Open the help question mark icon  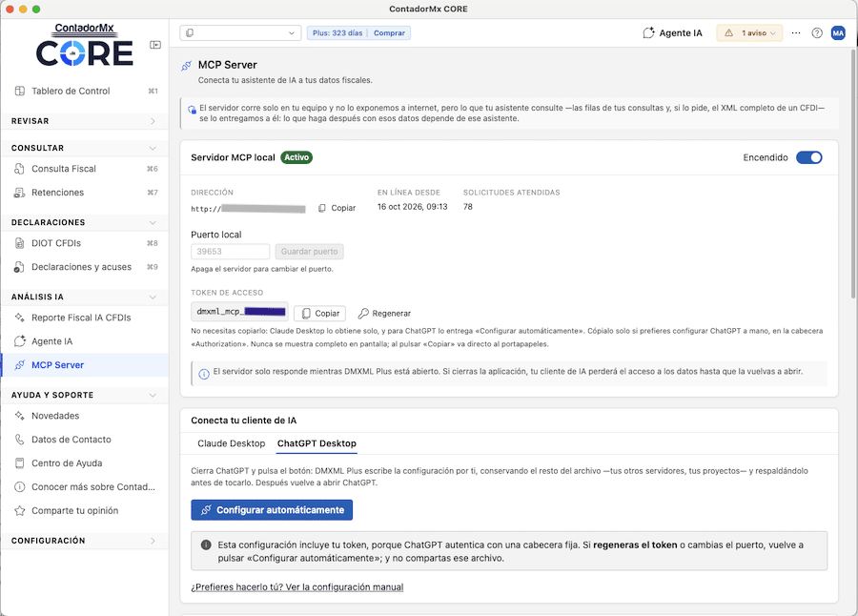817,32
